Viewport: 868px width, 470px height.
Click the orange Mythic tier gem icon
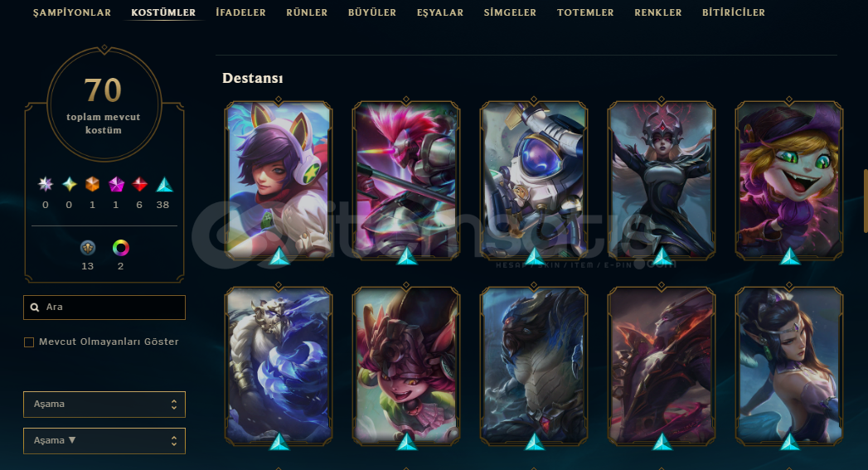93,184
